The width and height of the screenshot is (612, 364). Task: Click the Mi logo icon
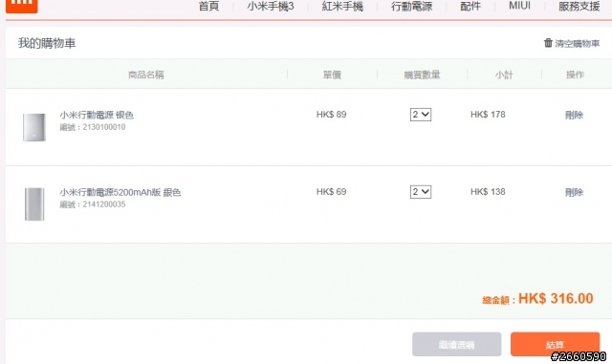pyautogui.click(x=21, y=6)
